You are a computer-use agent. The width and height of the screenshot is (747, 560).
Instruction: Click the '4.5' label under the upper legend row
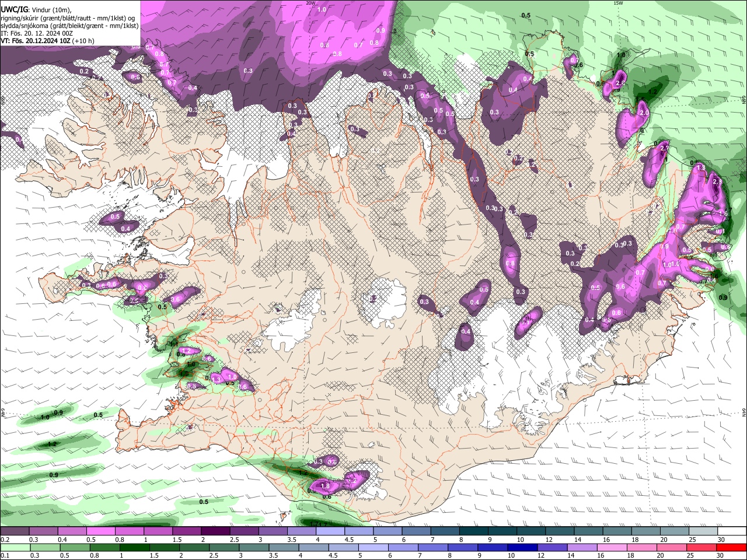pos(348,540)
